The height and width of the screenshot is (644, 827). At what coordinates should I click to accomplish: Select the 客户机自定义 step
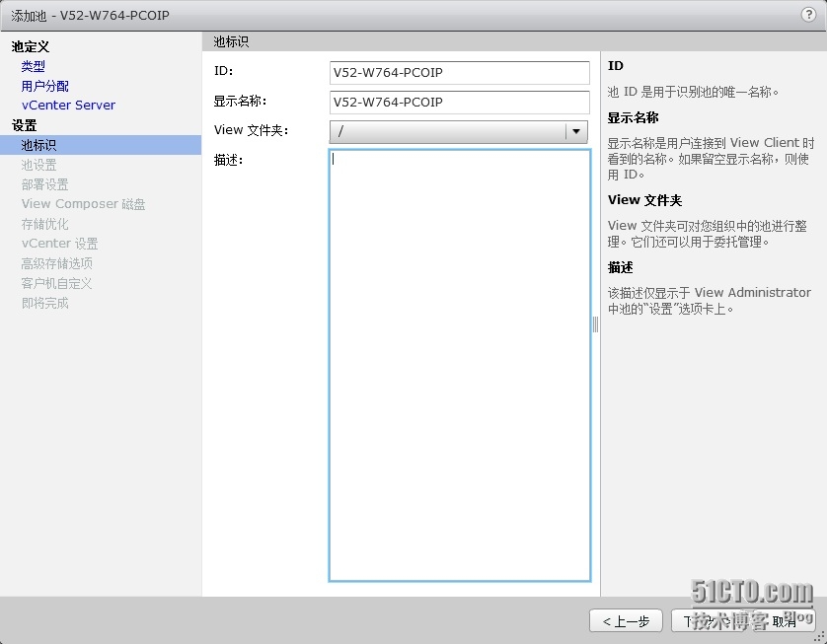(x=56, y=283)
